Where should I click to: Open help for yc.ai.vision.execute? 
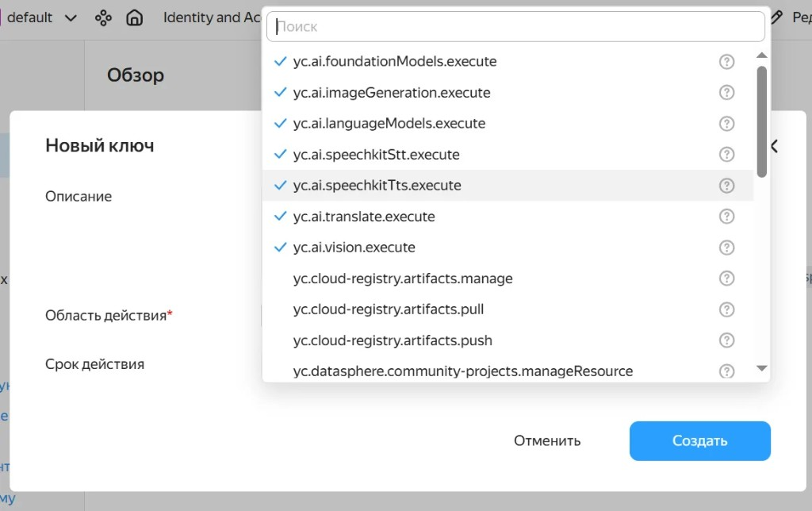coord(726,248)
